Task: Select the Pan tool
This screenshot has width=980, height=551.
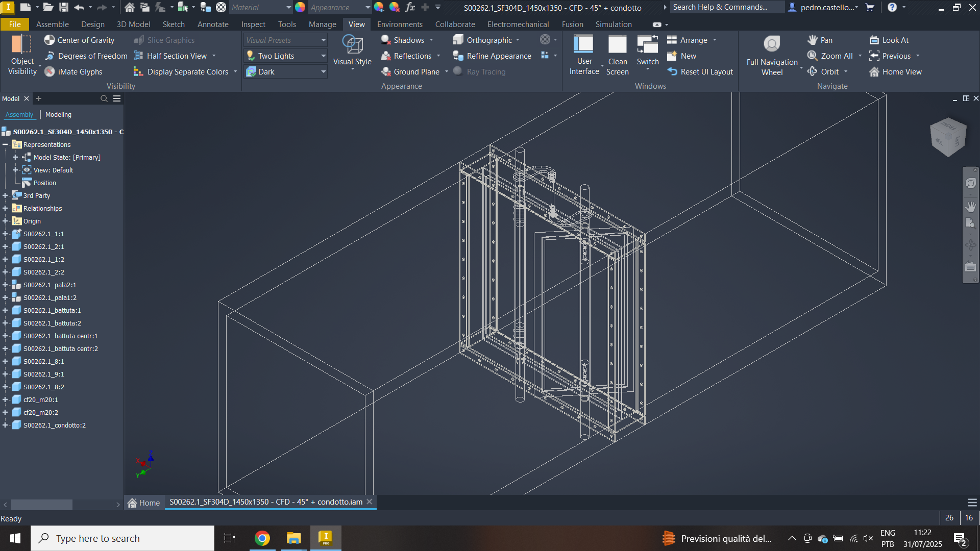Action: click(x=820, y=40)
